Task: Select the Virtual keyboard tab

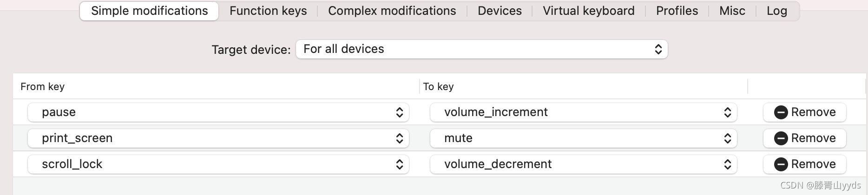Action: (588, 11)
